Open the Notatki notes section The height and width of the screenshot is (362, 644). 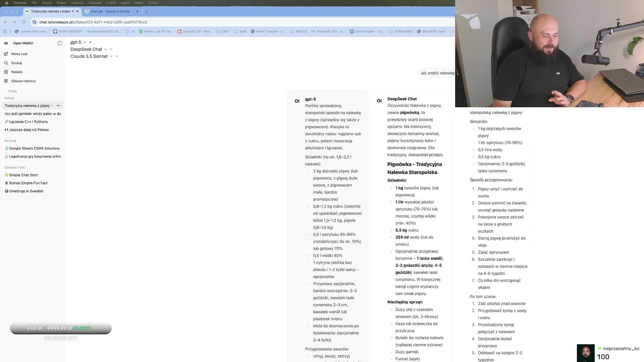(x=16, y=72)
